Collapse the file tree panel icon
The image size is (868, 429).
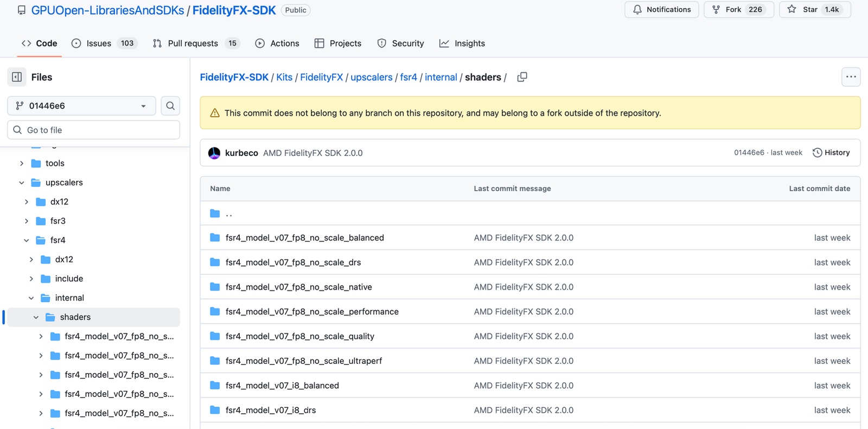pyautogui.click(x=17, y=77)
